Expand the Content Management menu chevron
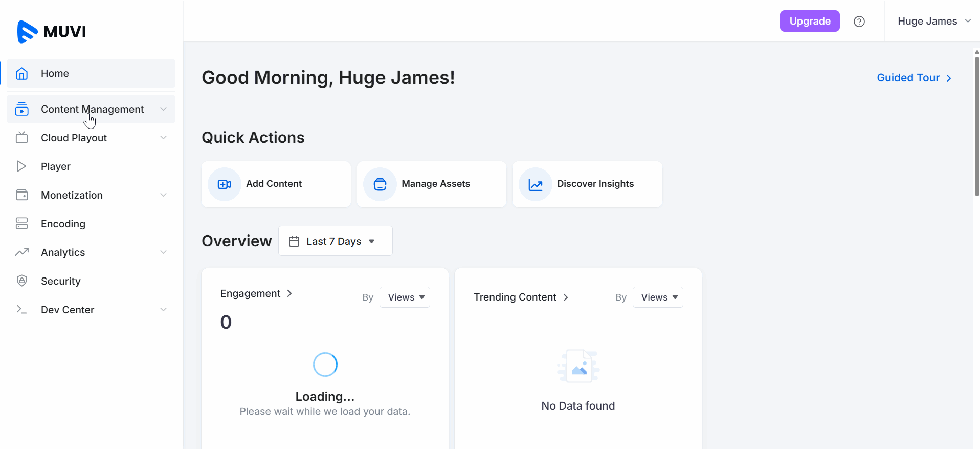Screen dimensions: 980x449 [x=163, y=109]
